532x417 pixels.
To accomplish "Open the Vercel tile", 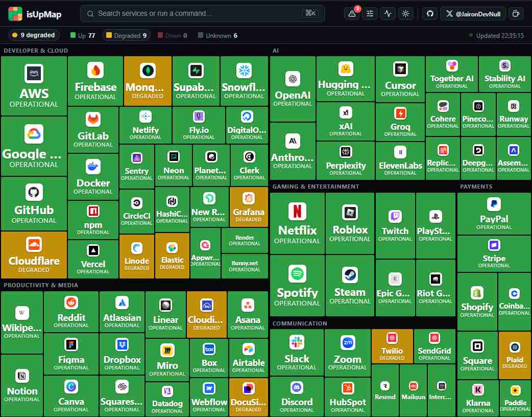I will pos(93,260).
